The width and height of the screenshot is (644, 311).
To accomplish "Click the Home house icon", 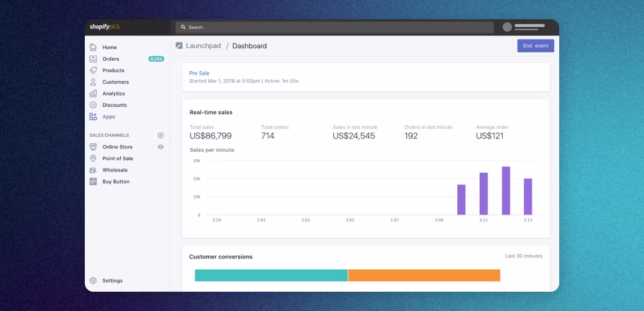I will point(93,47).
